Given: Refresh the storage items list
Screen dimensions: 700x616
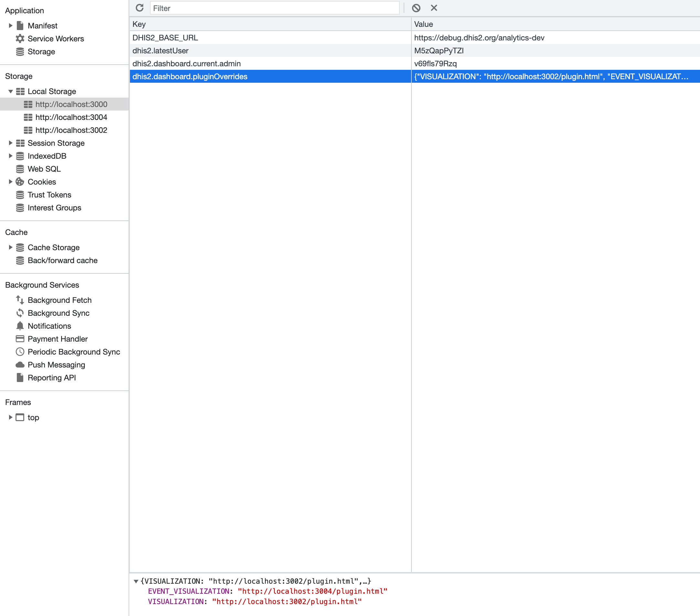Looking at the screenshot, I should point(139,7).
